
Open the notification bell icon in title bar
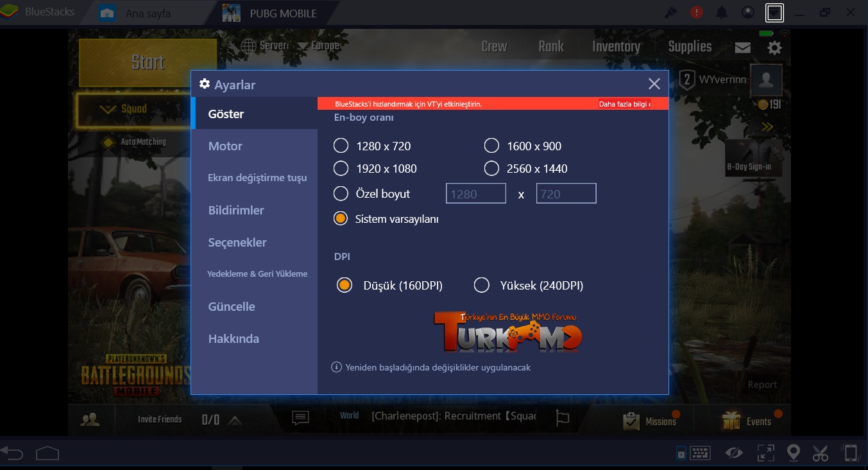(x=722, y=12)
